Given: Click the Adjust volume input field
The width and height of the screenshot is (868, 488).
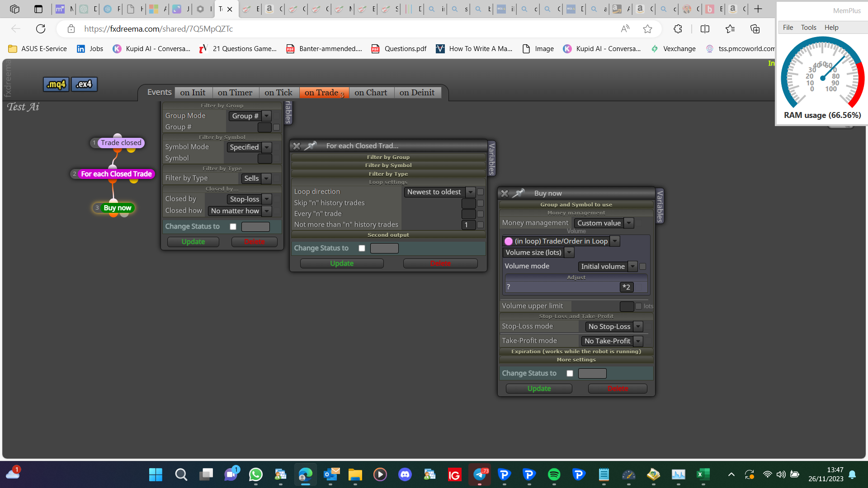Looking at the screenshot, I should click(562, 287).
